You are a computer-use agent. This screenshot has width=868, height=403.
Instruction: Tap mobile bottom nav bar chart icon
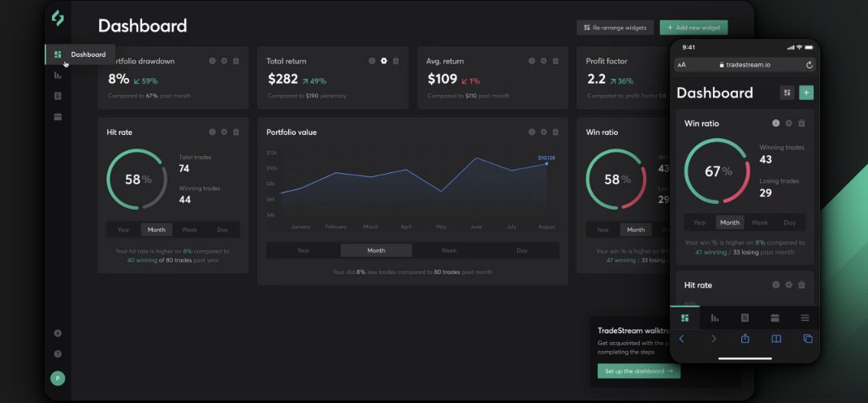715,318
